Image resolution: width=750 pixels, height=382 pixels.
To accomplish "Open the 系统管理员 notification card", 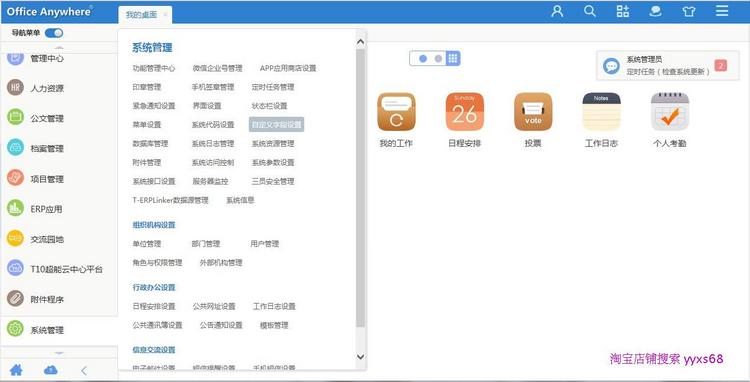I will click(x=667, y=65).
